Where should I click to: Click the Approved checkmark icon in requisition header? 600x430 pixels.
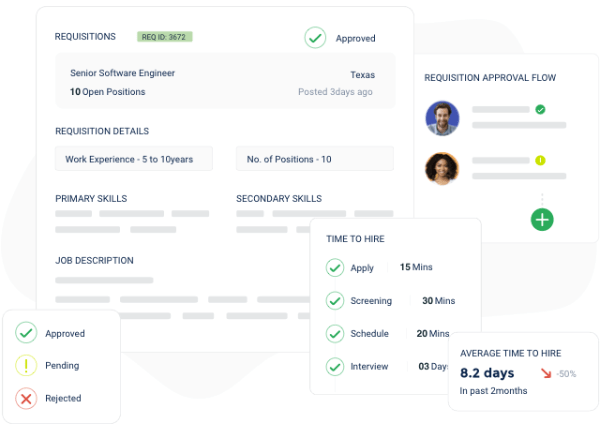click(x=315, y=38)
